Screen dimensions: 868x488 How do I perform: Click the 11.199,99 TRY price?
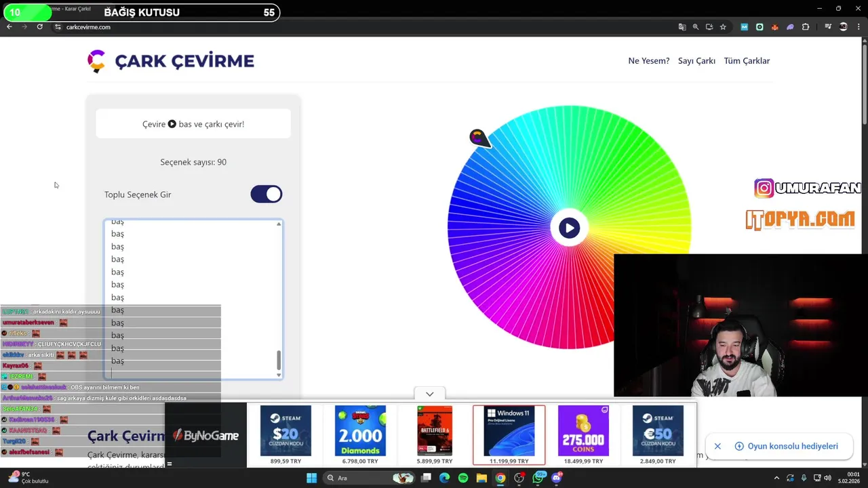[x=509, y=461]
